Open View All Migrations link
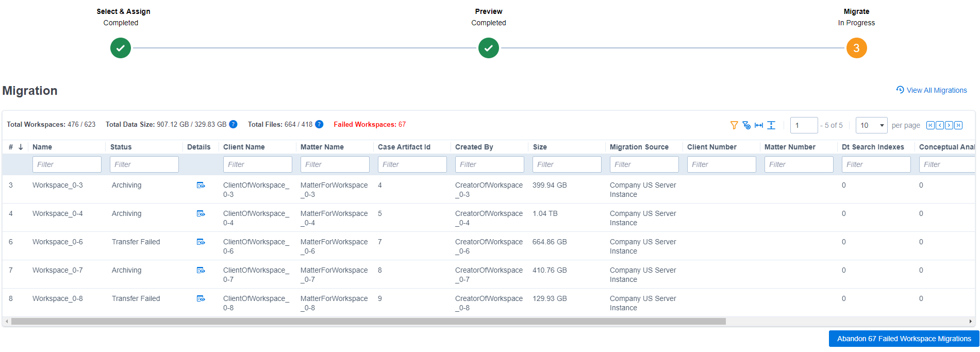The height and width of the screenshot is (352, 980). point(932,90)
